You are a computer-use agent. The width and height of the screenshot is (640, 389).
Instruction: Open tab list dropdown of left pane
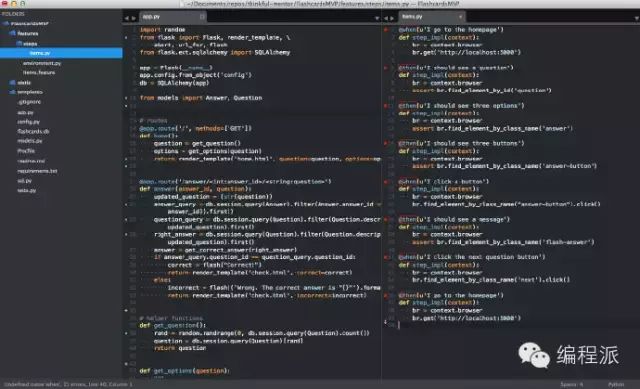[377, 18]
